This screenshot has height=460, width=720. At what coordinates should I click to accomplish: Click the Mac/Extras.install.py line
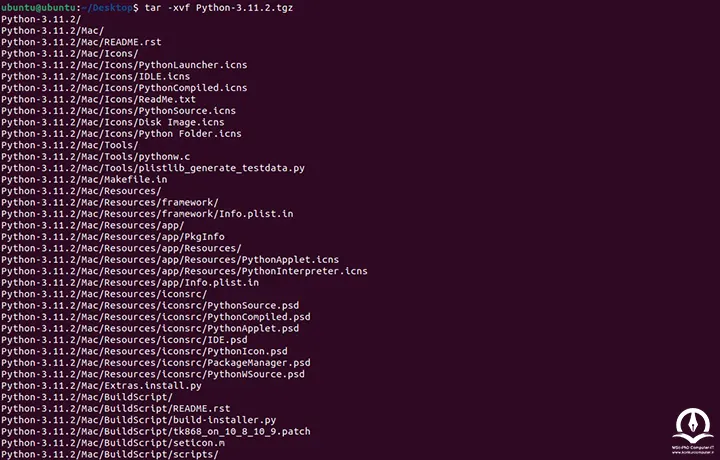click(x=101, y=386)
